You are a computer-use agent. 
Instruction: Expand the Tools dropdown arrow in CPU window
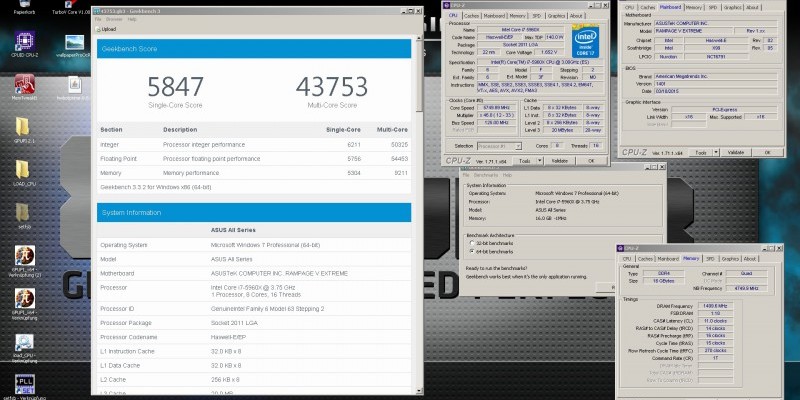[540, 161]
